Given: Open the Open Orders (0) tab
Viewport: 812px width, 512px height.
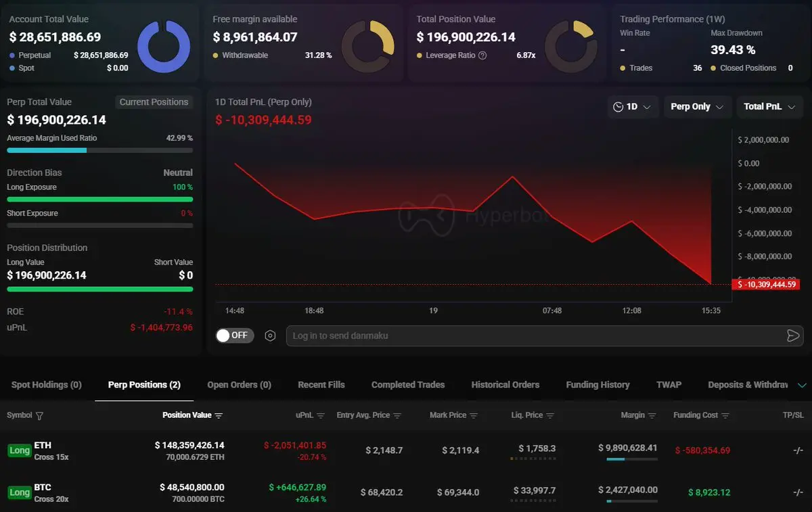Looking at the screenshot, I should (239, 385).
